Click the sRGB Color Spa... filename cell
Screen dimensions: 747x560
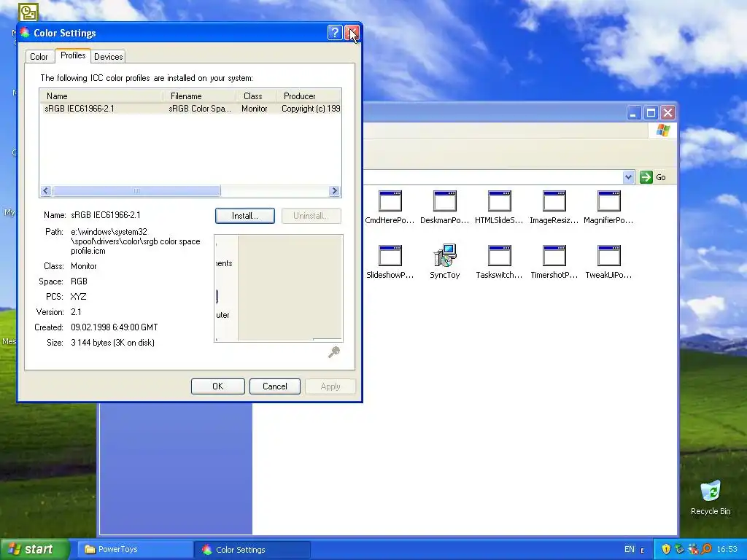pos(200,109)
